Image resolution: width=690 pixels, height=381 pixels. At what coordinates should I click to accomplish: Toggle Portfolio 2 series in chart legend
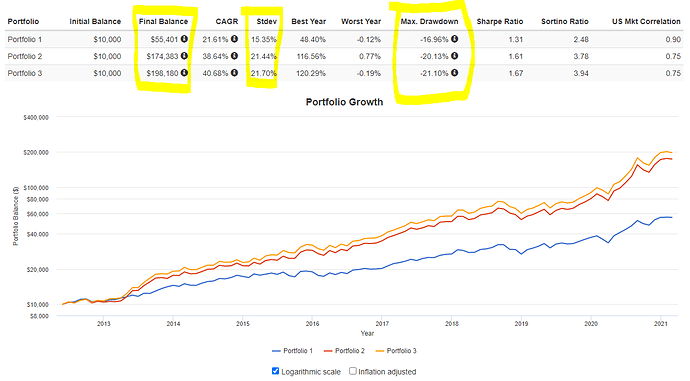tap(344, 351)
